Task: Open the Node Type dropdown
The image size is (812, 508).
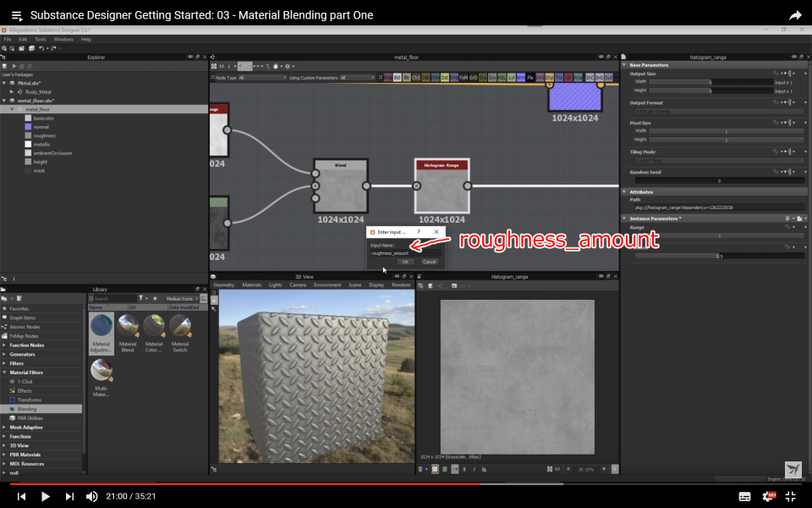Action: [262, 78]
